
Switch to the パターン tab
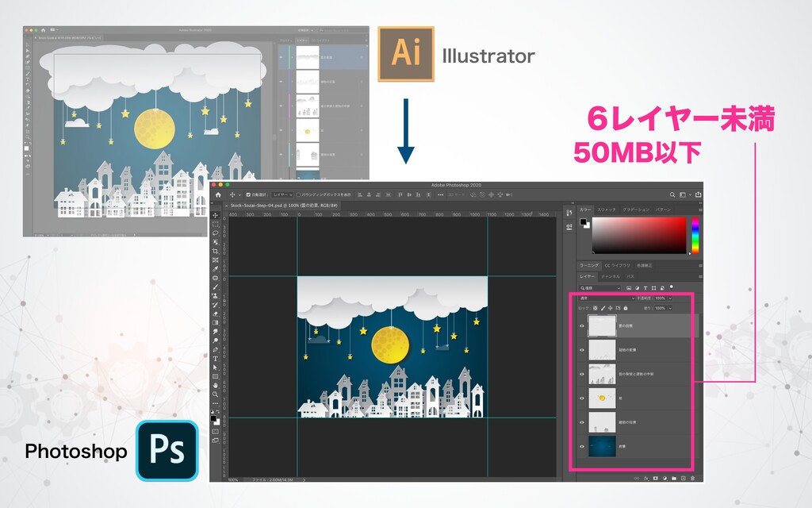664,210
